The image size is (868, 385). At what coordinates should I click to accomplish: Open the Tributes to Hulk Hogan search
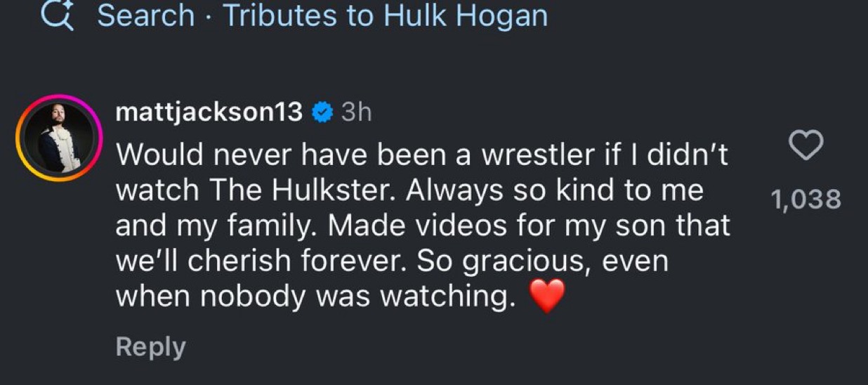tap(385, 15)
